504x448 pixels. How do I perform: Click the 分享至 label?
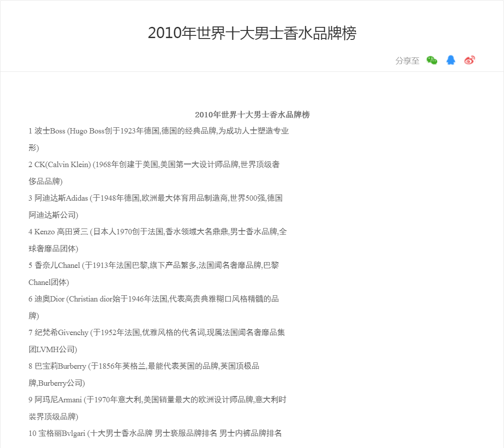tap(407, 61)
